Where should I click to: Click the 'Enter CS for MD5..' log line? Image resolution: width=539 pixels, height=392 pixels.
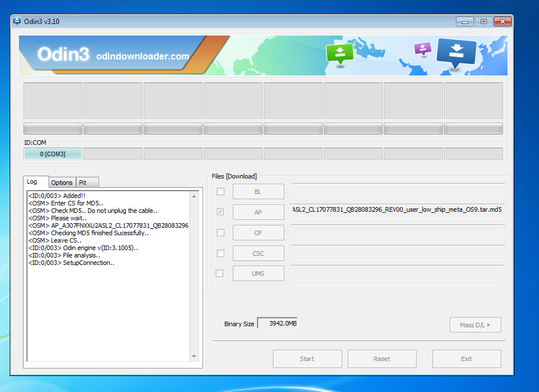pyautogui.click(x=66, y=203)
